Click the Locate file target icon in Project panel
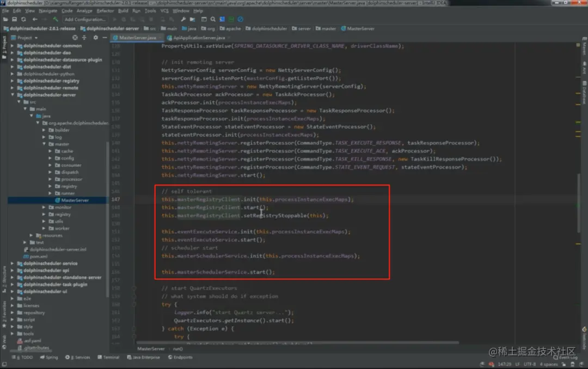The width and height of the screenshot is (588, 369). (75, 38)
